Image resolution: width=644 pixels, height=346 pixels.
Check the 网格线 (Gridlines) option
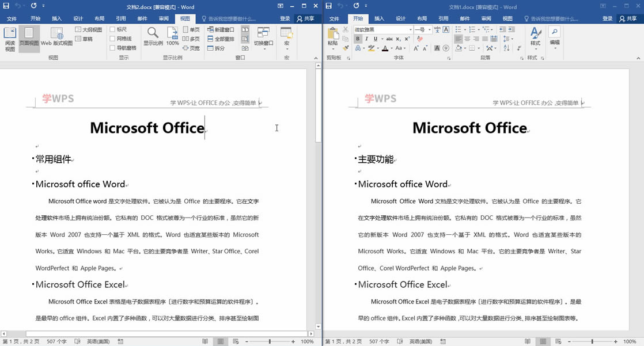[x=113, y=39]
